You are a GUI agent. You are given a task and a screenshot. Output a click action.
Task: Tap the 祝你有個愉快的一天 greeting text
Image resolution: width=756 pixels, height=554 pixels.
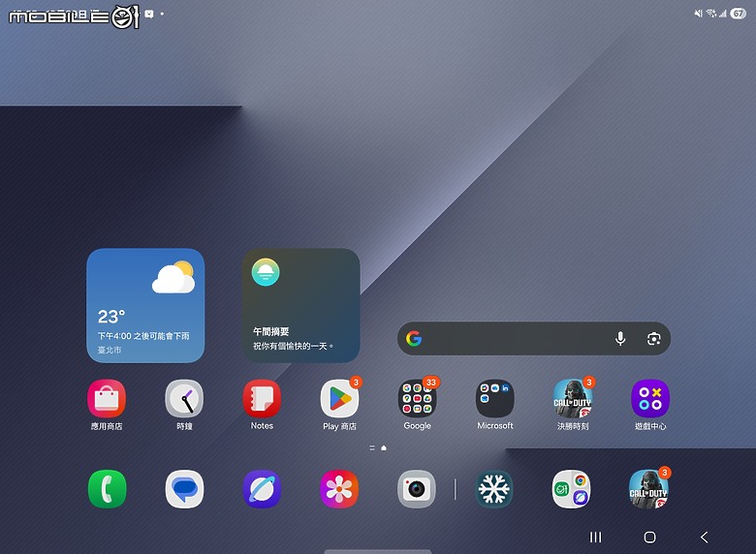coord(293,346)
